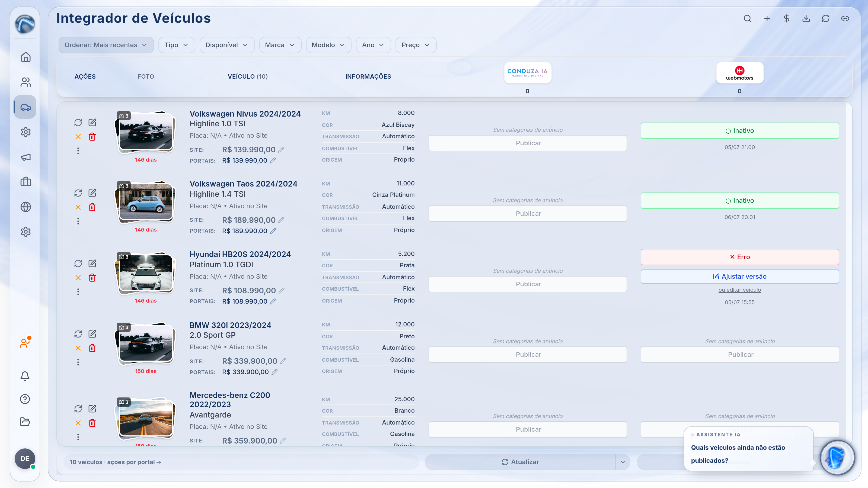868x488 pixels.
Task: Open the globe icon in the sidebar
Action: (25, 207)
